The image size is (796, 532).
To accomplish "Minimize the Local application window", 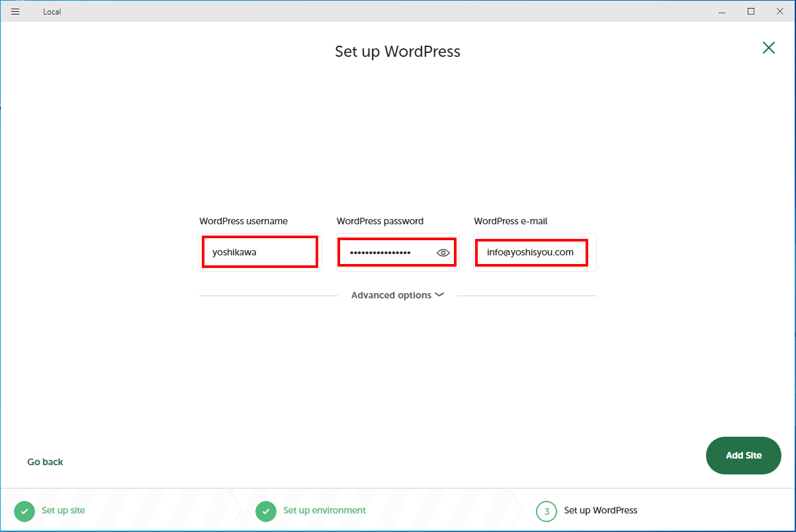I will (721, 11).
